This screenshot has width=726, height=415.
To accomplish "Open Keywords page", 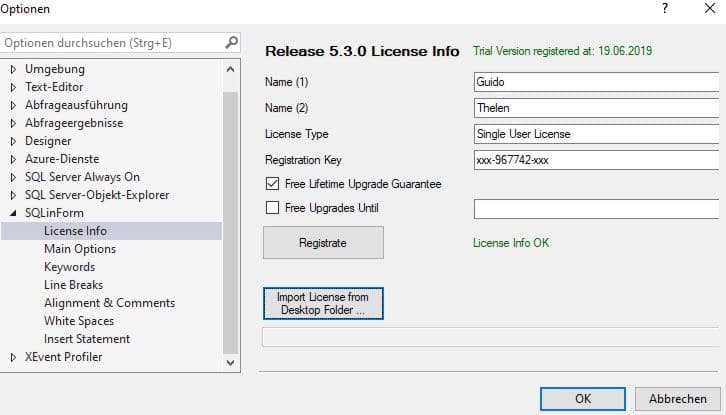I will (x=69, y=267).
